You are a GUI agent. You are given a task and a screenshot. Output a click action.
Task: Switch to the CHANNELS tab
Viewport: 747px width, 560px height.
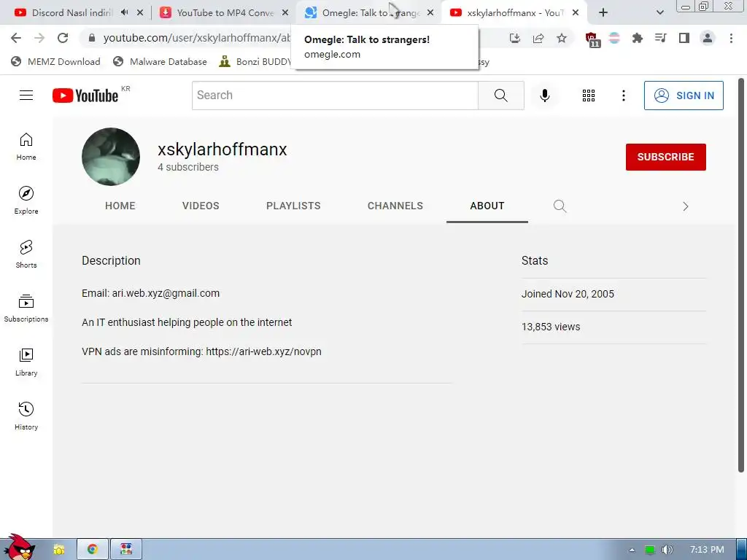tap(395, 206)
